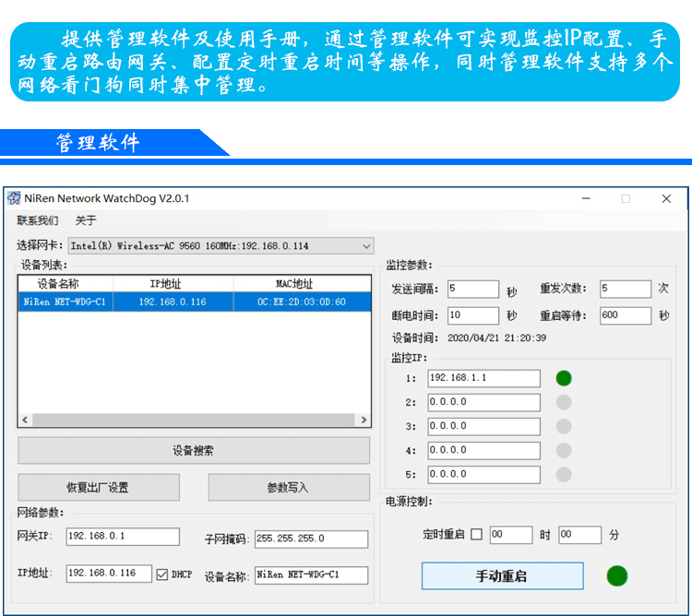Click the grey status indicator for IP 3
692x616 pixels.
[564, 426]
